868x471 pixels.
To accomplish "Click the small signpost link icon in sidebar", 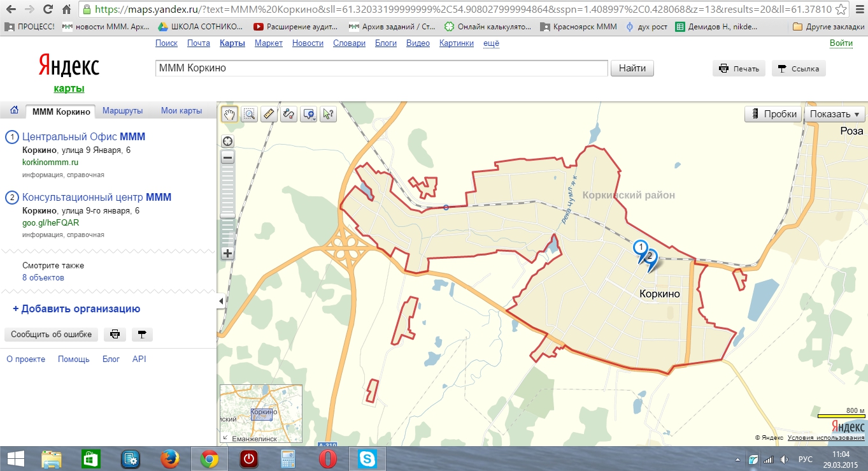I will tap(142, 334).
